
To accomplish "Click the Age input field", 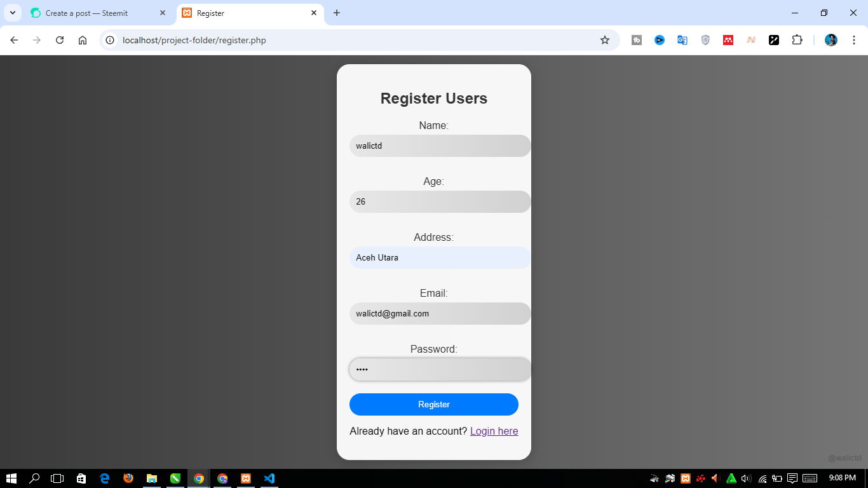I will pos(440,201).
